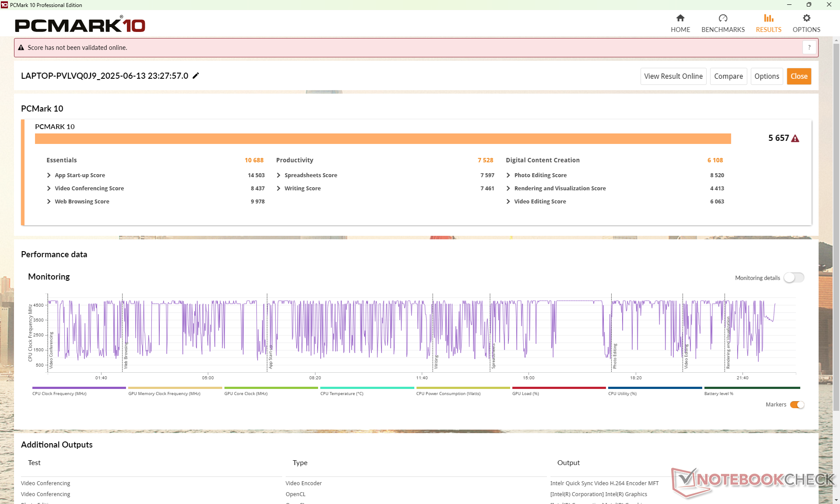
Task: Select CPU Temperature legend swatch
Action: (367, 388)
